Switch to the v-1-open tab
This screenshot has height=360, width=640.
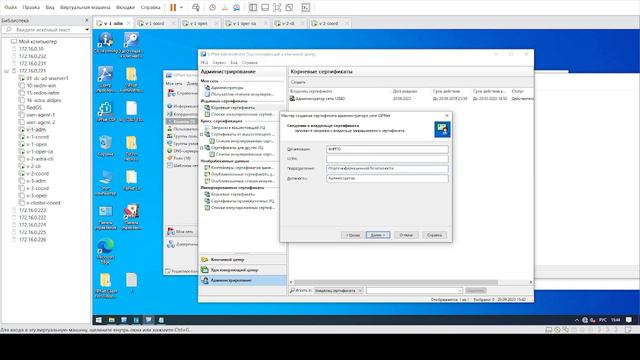199,23
